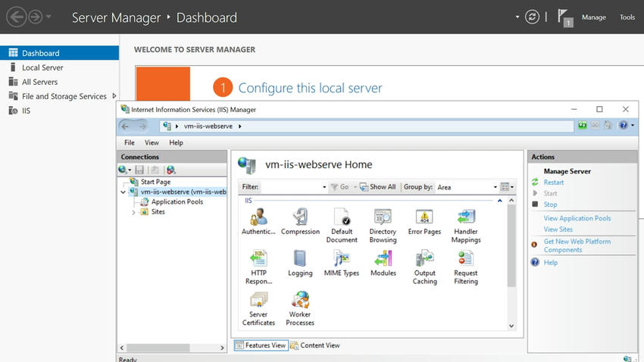Select the Sites node in Connections tree
Screen dimensions: 644x362
coord(158,212)
